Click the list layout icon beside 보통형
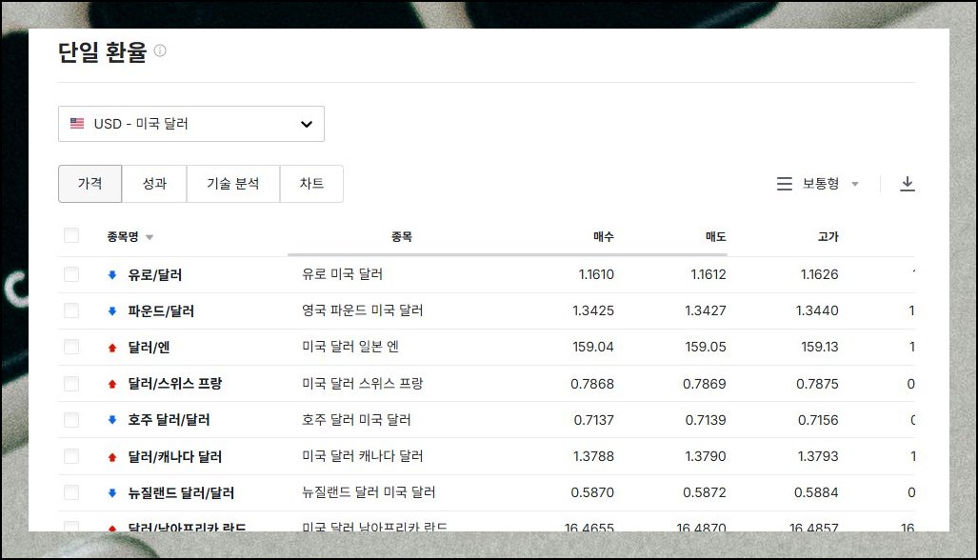This screenshot has width=978, height=560. (784, 184)
